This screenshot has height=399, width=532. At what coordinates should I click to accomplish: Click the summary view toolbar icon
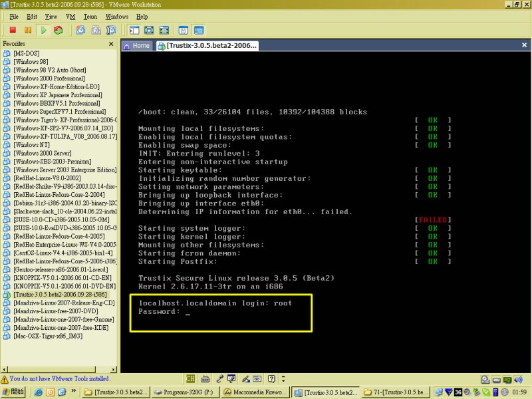(184, 30)
